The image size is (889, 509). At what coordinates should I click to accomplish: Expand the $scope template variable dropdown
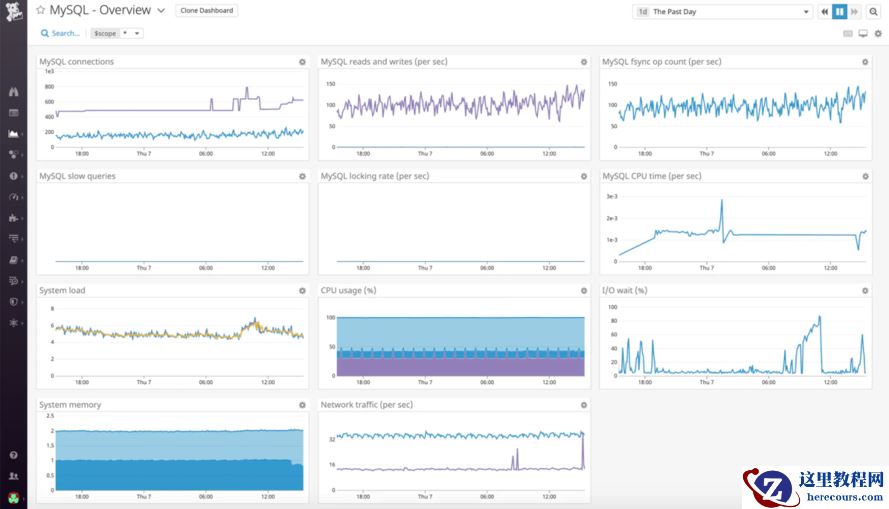click(130, 33)
